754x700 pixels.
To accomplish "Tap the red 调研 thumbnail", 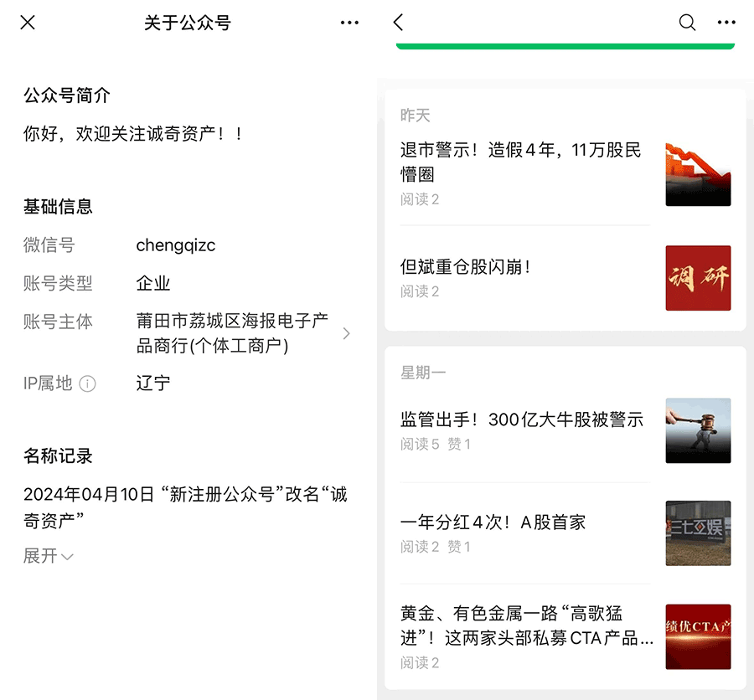I will click(x=698, y=278).
